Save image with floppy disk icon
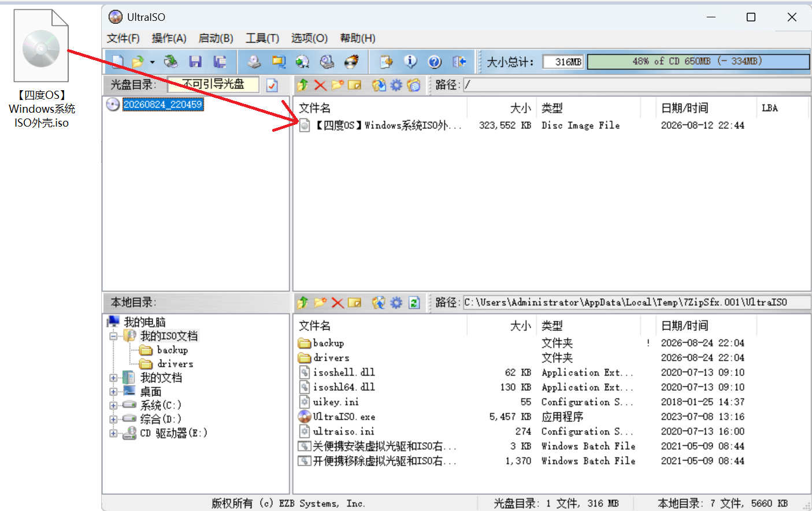Image resolution: width=812 pixels, height=511 pixels. (x=195, y=62)
